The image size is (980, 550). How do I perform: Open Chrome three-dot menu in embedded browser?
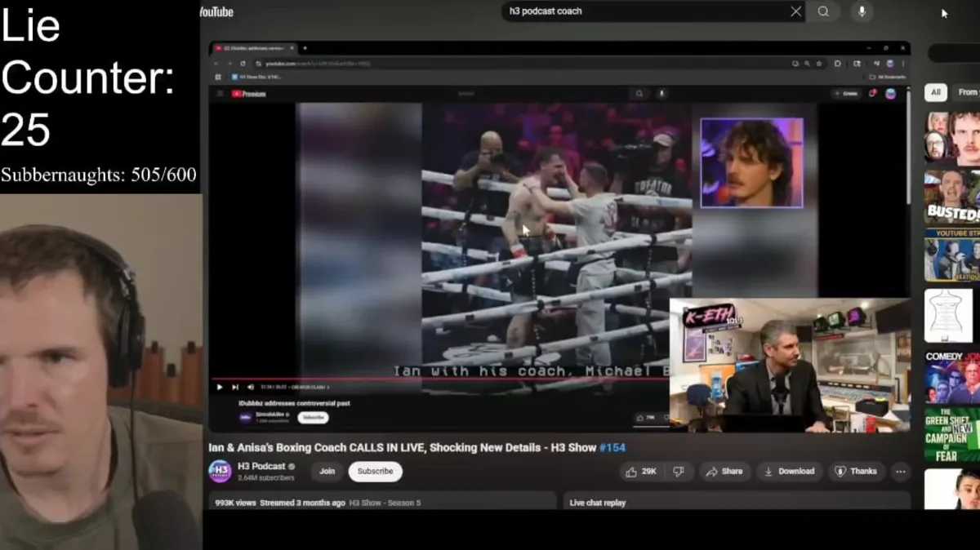pyautogui.click(x=902, y=64)
